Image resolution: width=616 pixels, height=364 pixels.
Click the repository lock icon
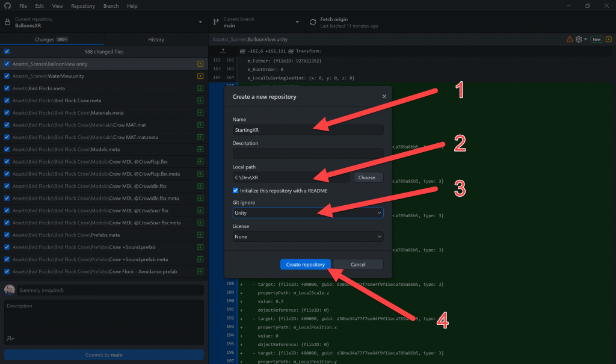(x=7, y=22)
